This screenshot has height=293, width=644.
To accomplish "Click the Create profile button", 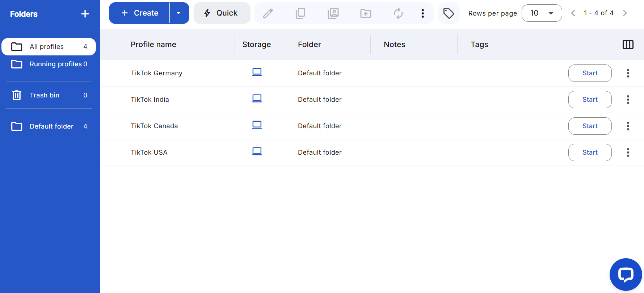I will [139, 13].
